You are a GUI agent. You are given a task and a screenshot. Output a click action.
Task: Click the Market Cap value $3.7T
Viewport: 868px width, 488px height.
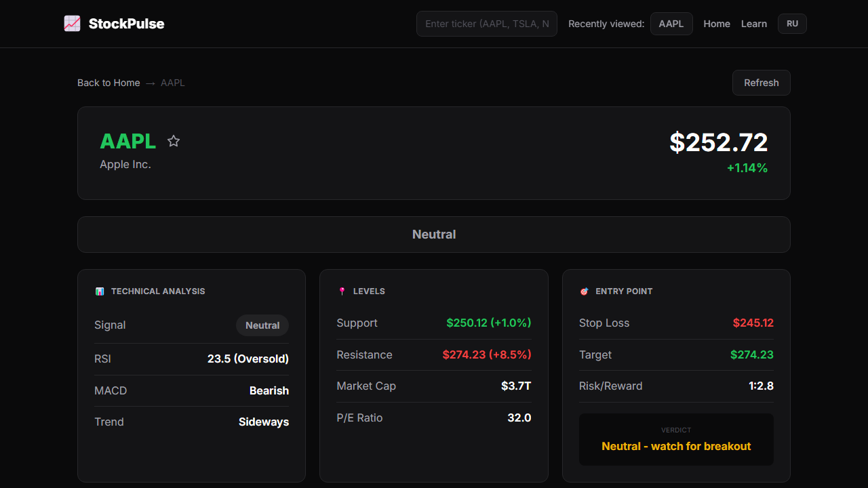pos(516,386)
